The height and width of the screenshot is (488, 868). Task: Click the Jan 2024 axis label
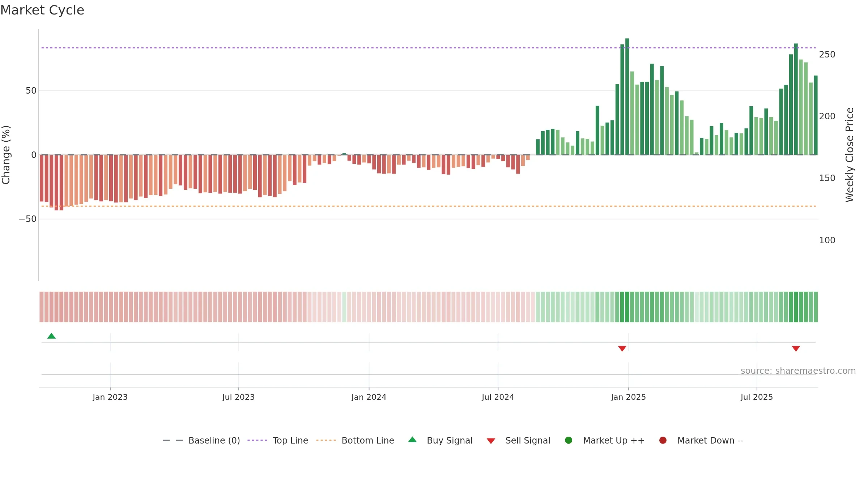pos(369,397)
